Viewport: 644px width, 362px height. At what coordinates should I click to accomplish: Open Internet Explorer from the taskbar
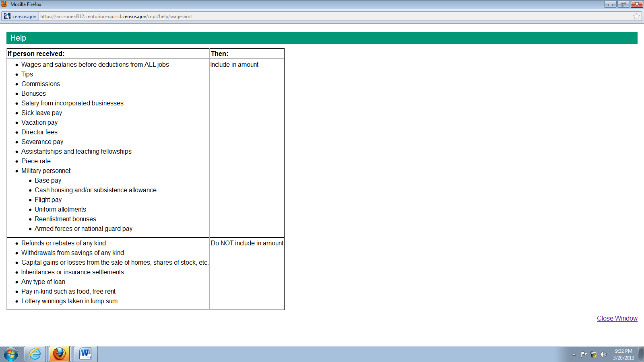coord(35,354)
